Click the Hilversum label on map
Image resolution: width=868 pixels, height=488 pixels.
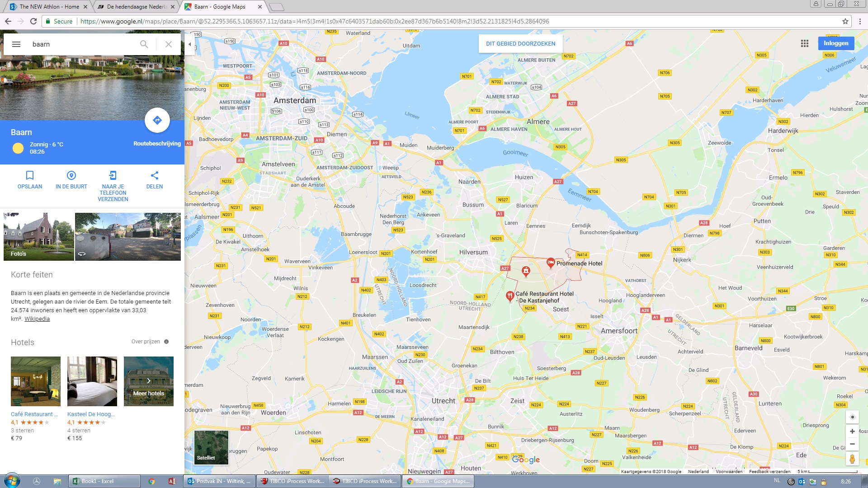click(473, 252)
